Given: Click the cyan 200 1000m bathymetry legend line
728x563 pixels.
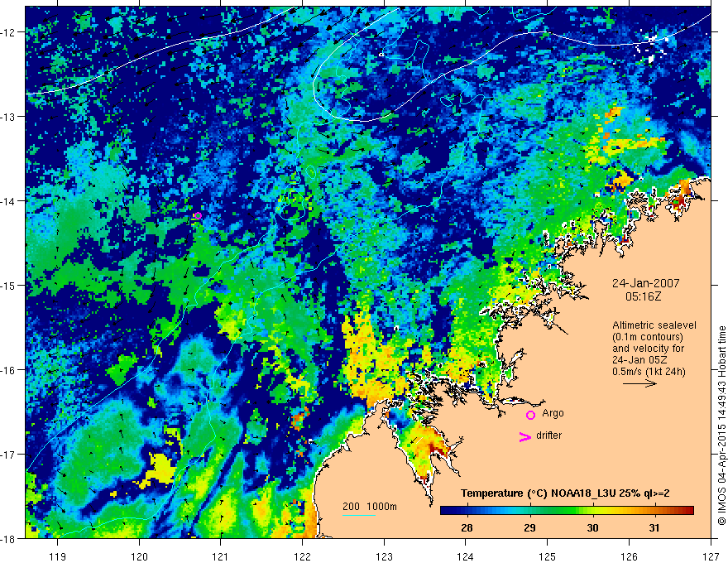Looking at the screenshot, I should click(x=359, y=515).
